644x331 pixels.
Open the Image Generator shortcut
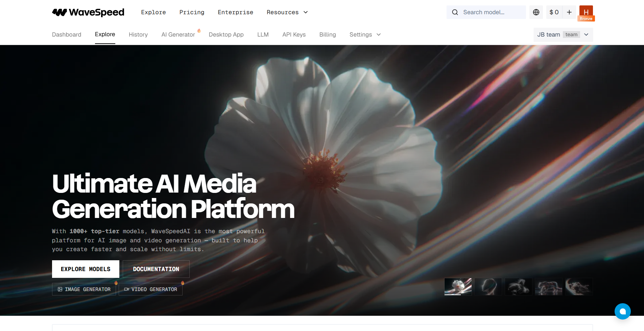pyautogui.click(x=84, y=289)
